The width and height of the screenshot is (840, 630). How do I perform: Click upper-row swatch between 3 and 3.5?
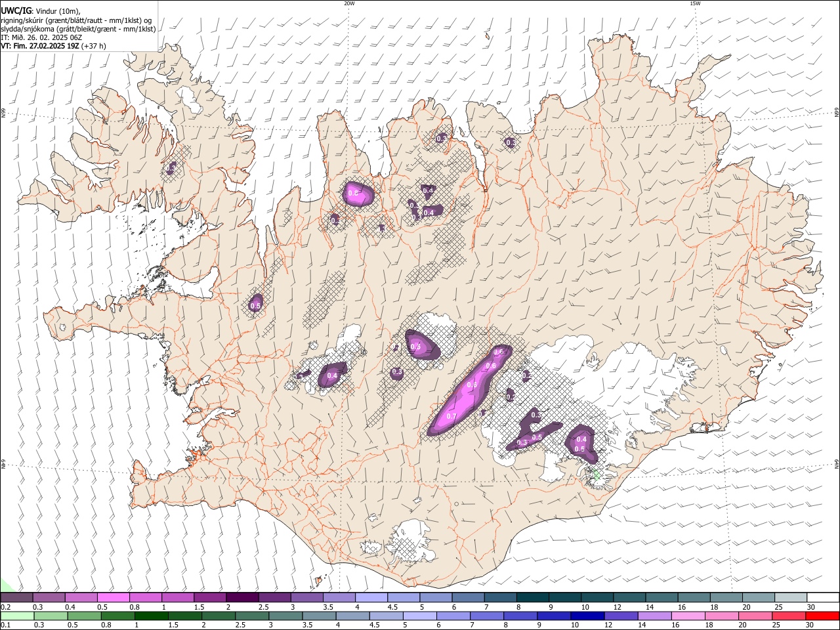tap(306, 597)
